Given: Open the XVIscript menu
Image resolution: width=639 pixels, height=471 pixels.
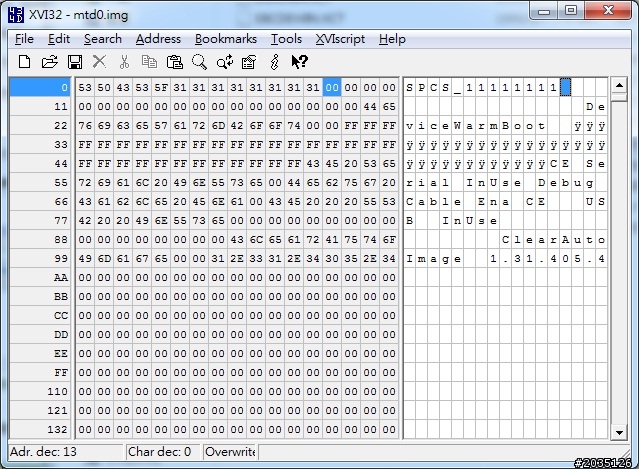Looking at the screenshot, I should pyautogui.click(x=340, y=39).
